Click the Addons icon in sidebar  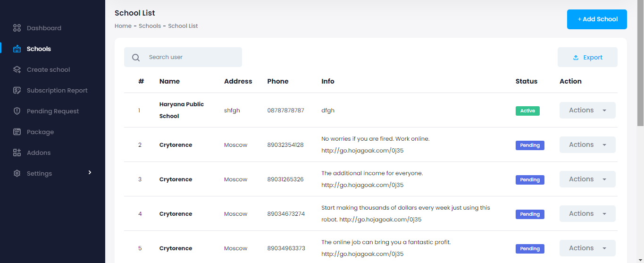[x=17, y=153]
